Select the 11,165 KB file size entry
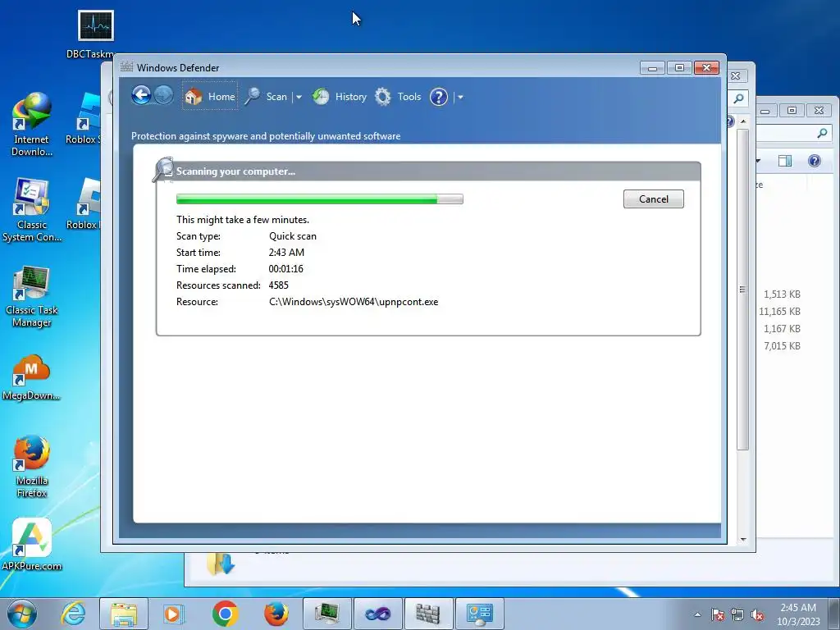Viewport: 840px width, 630px height. click(779, 311)
